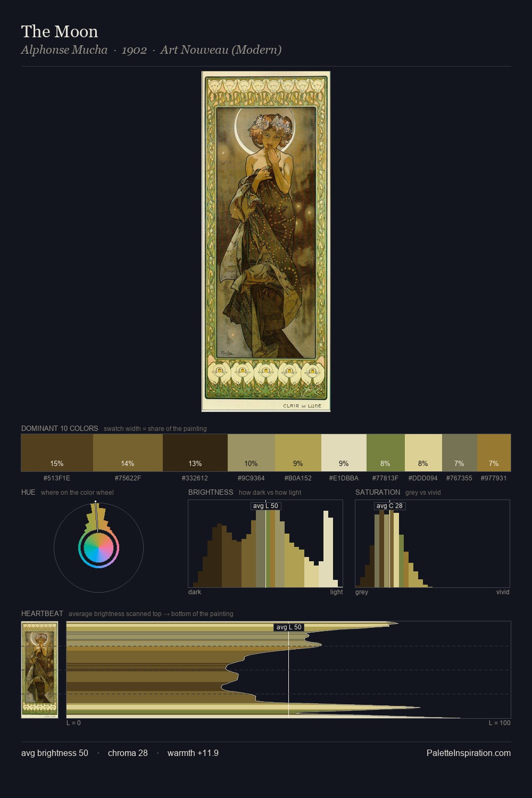Click the chroma 28 footer stat
The image size is (532, 798).
pyautogui.click(x=128, y=753)
